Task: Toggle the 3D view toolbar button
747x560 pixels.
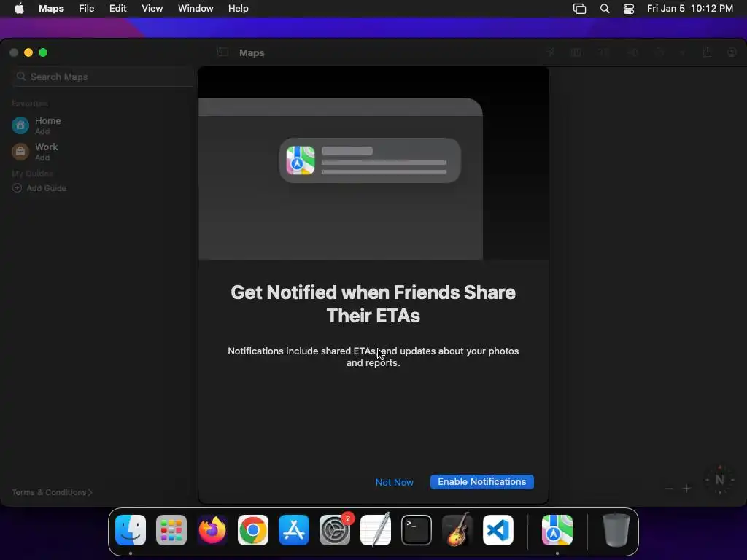Action: [x=603, y=52]
